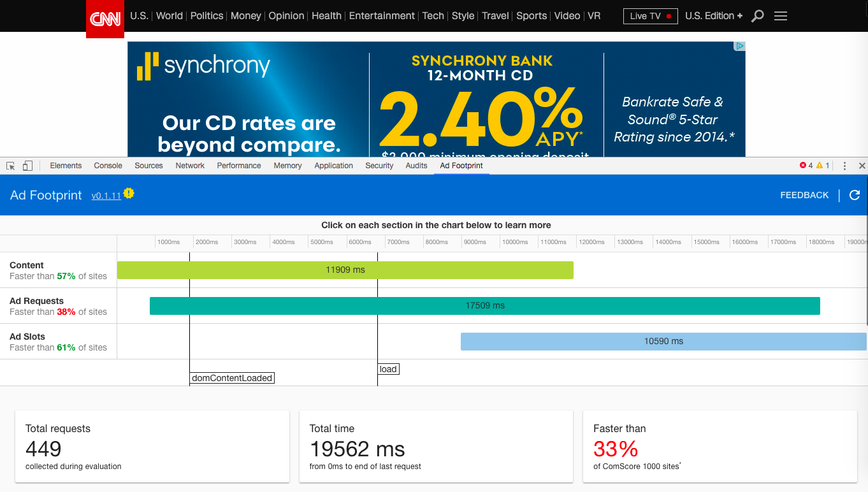
Task: Toggle the device toolbar icon
Action: (x=27, y=166)
